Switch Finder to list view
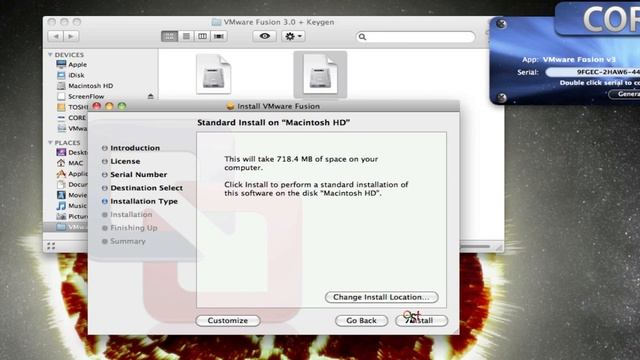 click(186, 36)
